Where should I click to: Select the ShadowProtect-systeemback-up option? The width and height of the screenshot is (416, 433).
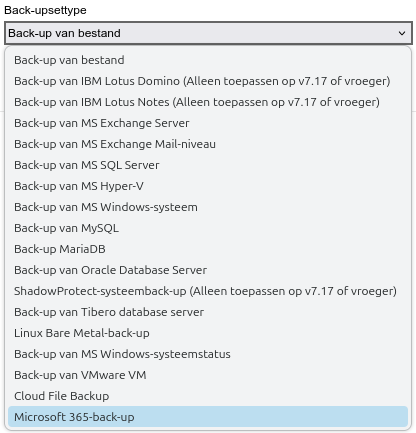coord(208,291)
